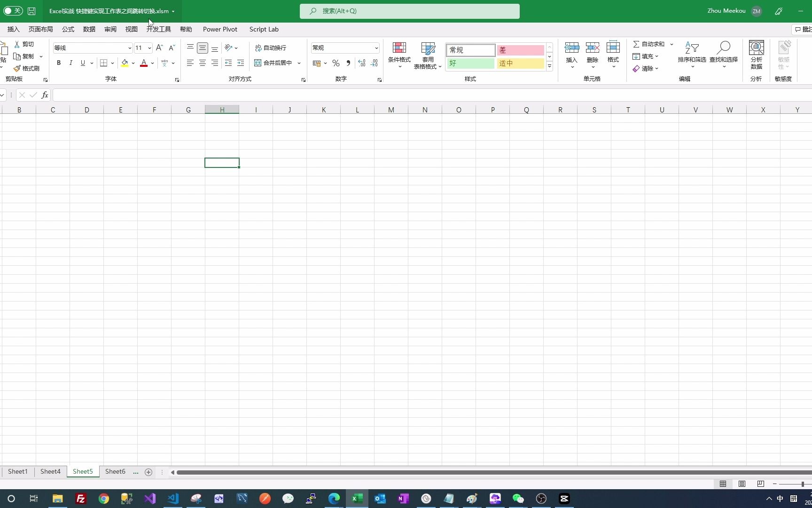This screenshot has width=812, height=508.
Task: Select column H header
Action: point(222,110)
